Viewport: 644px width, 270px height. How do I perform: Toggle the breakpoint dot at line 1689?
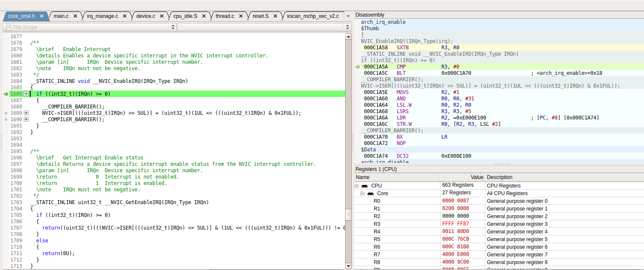point(6,113)
